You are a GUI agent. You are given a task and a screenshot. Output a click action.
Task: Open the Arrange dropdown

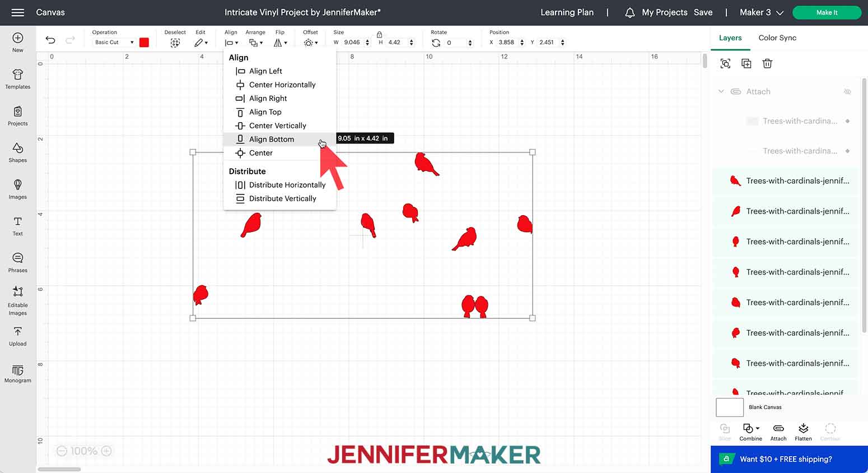pos(256,43)
